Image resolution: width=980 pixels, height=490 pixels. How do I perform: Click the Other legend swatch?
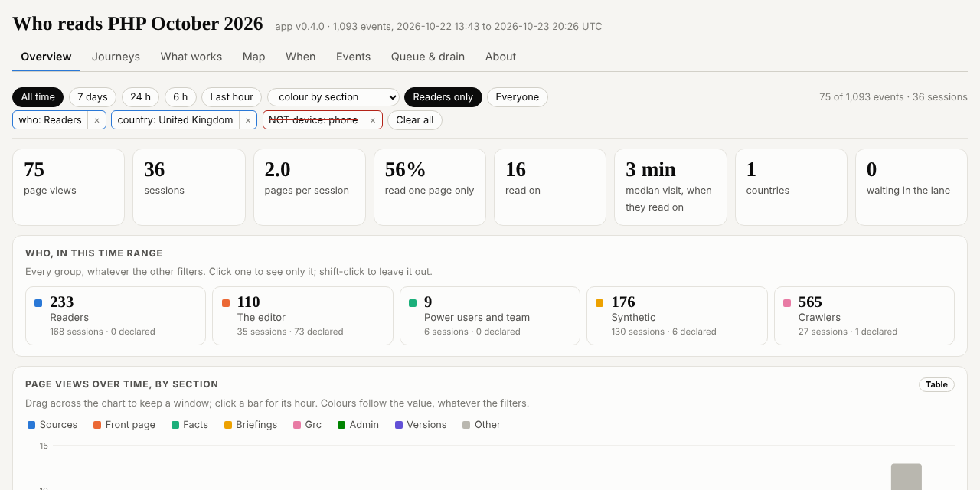(x=466, y=425)
